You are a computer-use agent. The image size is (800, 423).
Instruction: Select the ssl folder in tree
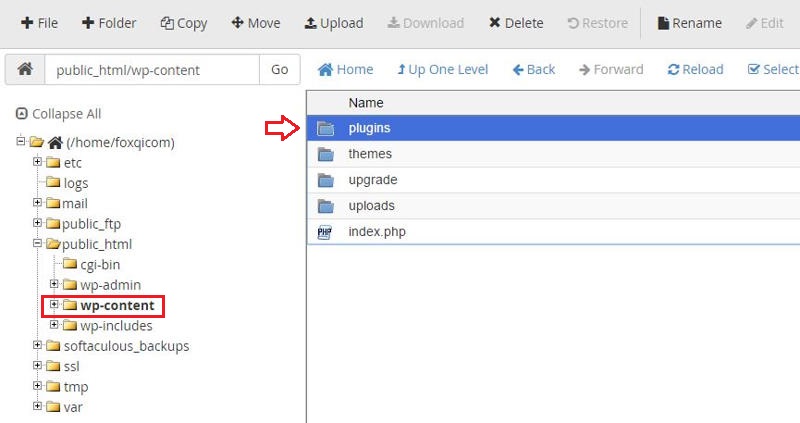(x=71, y=367)
